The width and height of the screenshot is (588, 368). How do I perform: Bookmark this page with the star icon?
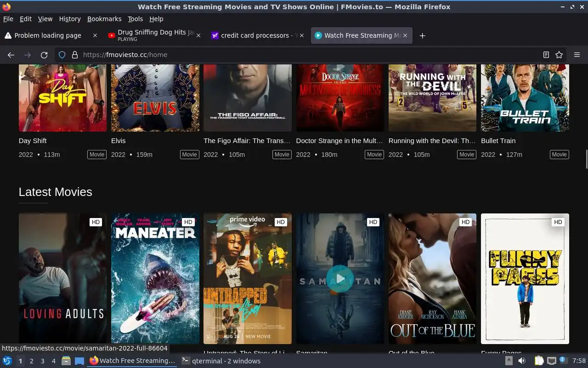coord(559,55)
